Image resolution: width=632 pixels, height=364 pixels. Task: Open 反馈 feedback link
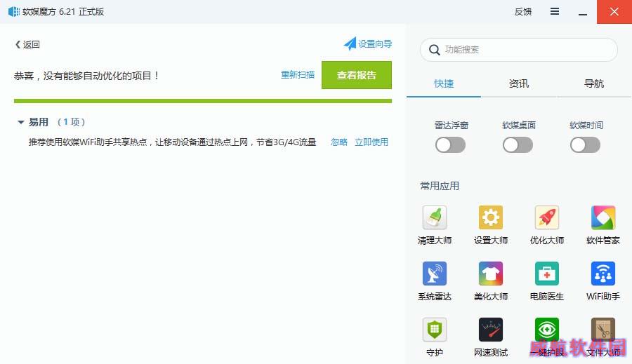pos(522,12)
